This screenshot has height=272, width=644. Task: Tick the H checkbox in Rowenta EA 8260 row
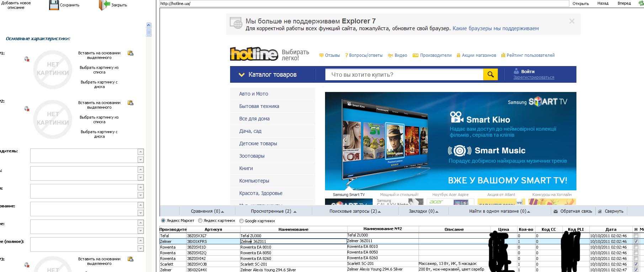[636, 259]
